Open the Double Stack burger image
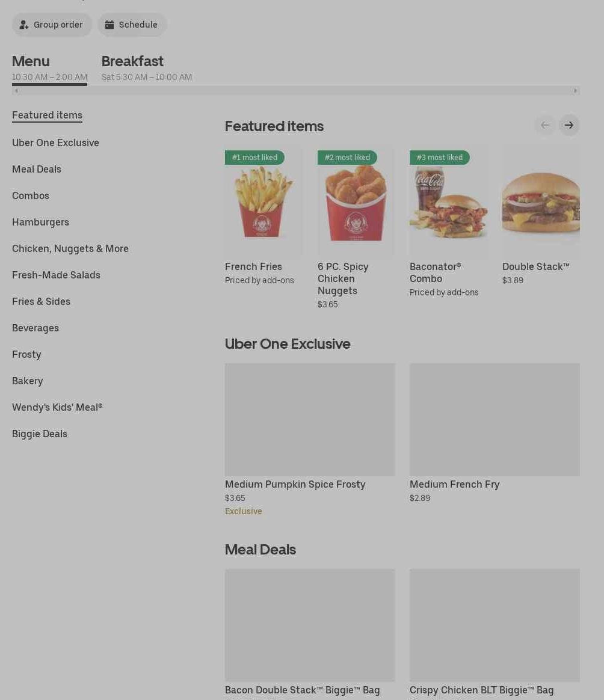 541,202
